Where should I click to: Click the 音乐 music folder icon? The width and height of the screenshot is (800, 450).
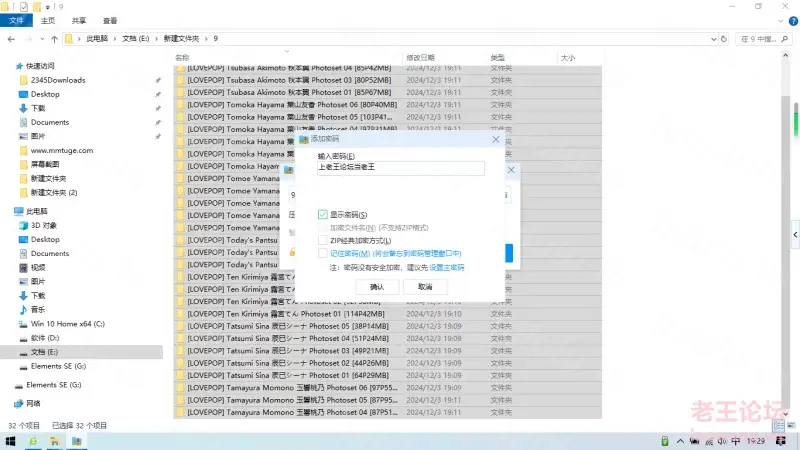pyautogui.click(x=23, y=310)
